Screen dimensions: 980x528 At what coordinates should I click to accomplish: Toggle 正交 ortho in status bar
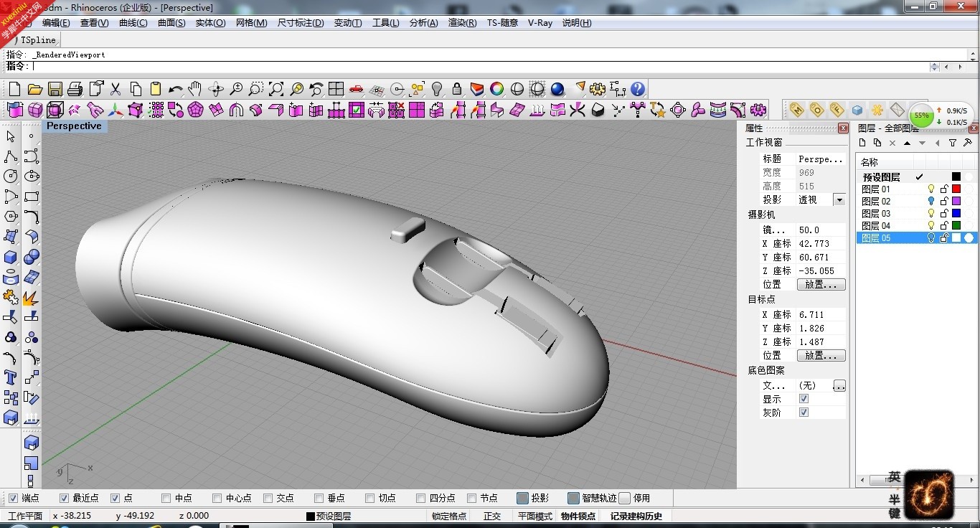pyautogui.click(x=492, y=516)
